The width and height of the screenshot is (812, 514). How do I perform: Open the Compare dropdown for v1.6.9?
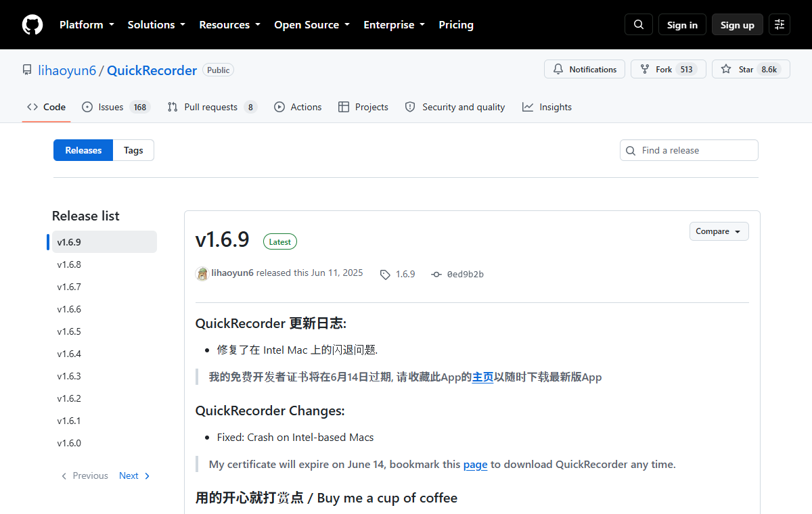(719, 231)
